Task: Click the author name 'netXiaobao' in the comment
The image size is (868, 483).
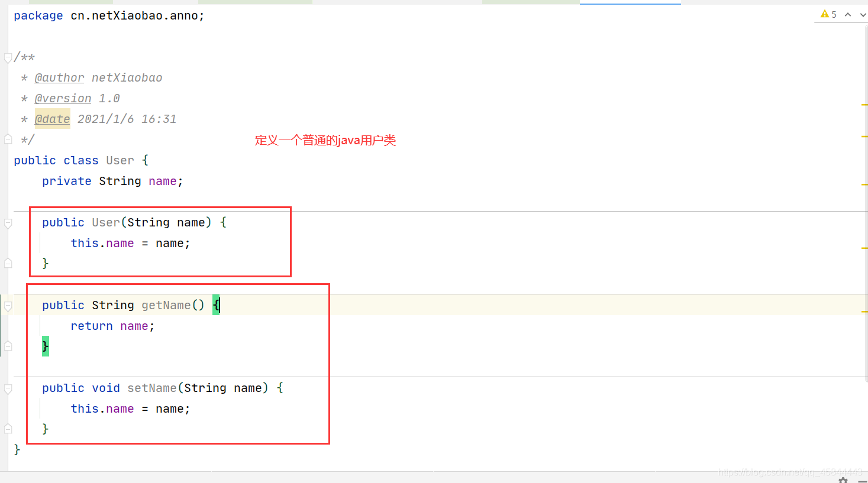Action: [x=127, y=78]
